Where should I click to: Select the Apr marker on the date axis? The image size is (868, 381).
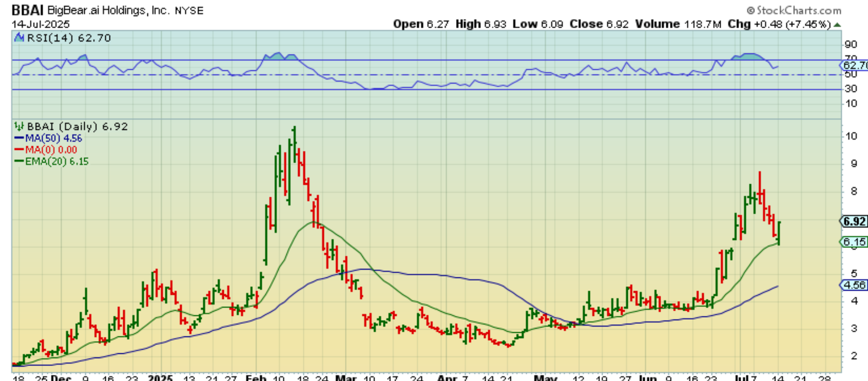(x=447, y=377)
